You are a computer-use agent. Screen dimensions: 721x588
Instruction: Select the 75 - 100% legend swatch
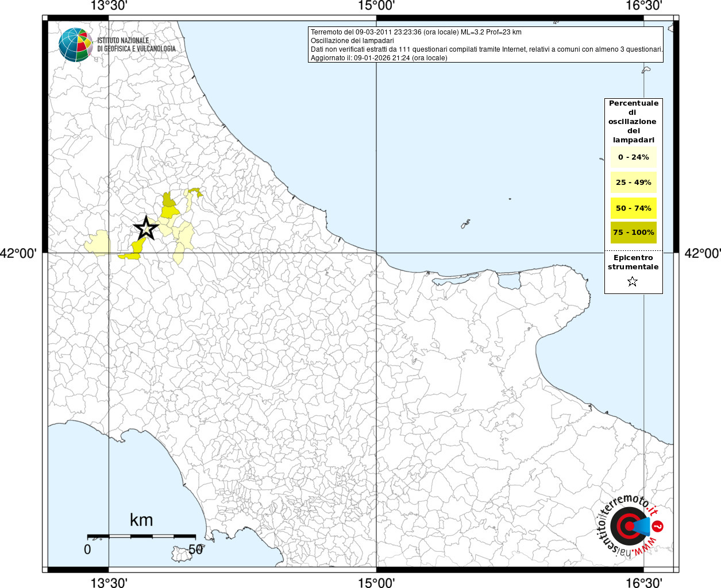click(633, 233)
